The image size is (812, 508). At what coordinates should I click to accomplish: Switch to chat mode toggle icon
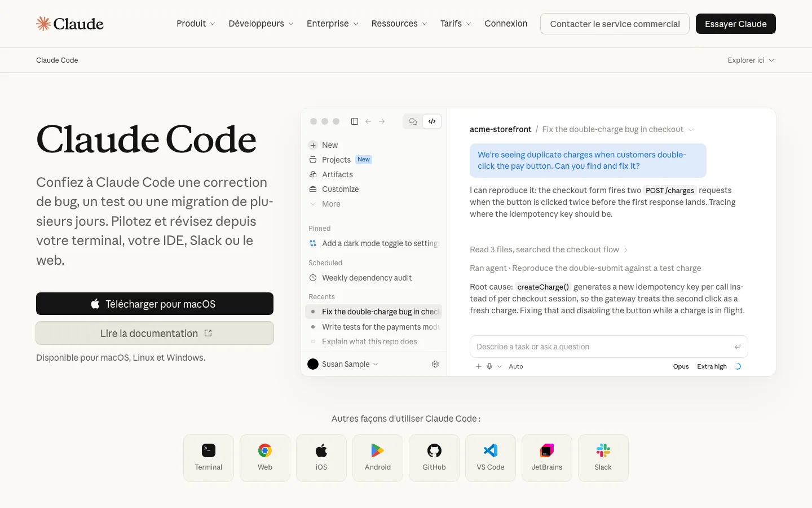(x=413, y=121)
